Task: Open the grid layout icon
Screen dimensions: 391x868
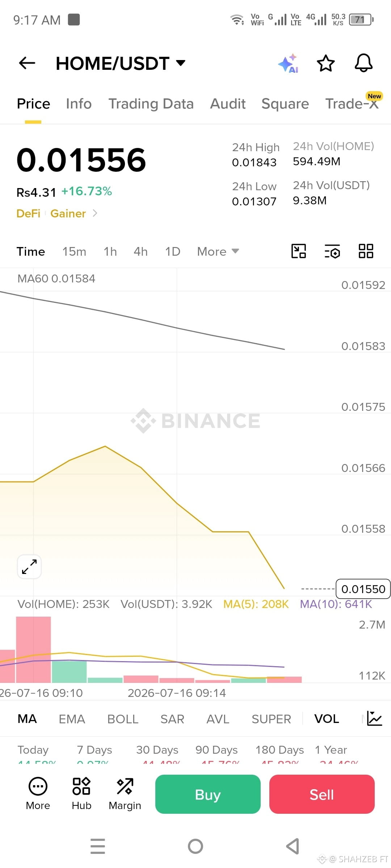Action: pyautogui.click(x=366, y=251)
